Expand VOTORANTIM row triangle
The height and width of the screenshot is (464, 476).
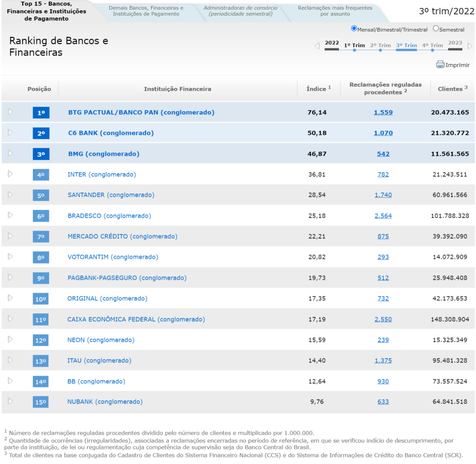[10, 257]
